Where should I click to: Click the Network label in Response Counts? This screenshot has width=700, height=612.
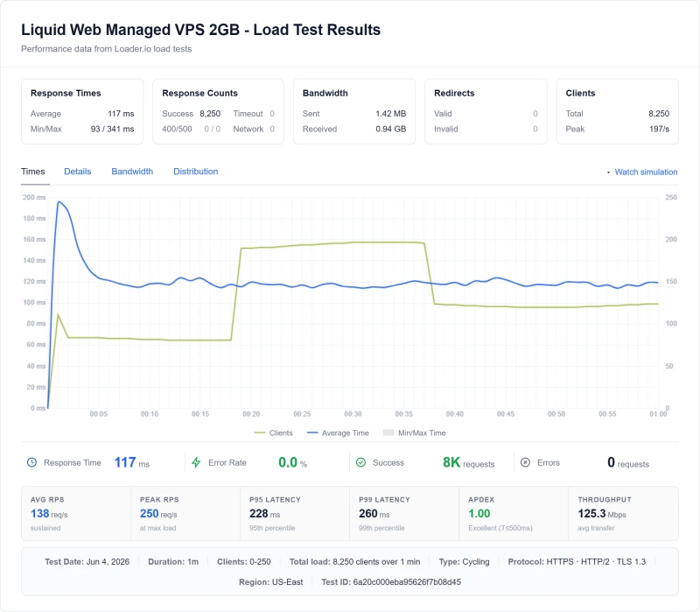point(248,129)
